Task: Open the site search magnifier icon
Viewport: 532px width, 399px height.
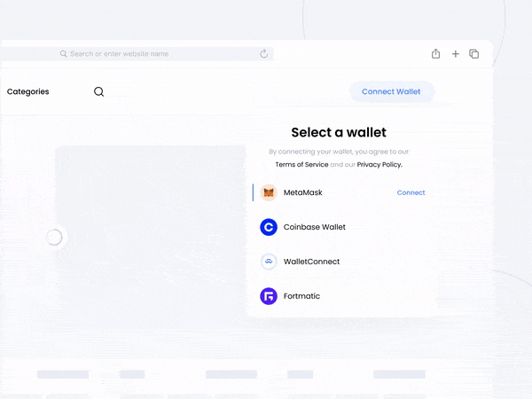Action: pos(98,91)
